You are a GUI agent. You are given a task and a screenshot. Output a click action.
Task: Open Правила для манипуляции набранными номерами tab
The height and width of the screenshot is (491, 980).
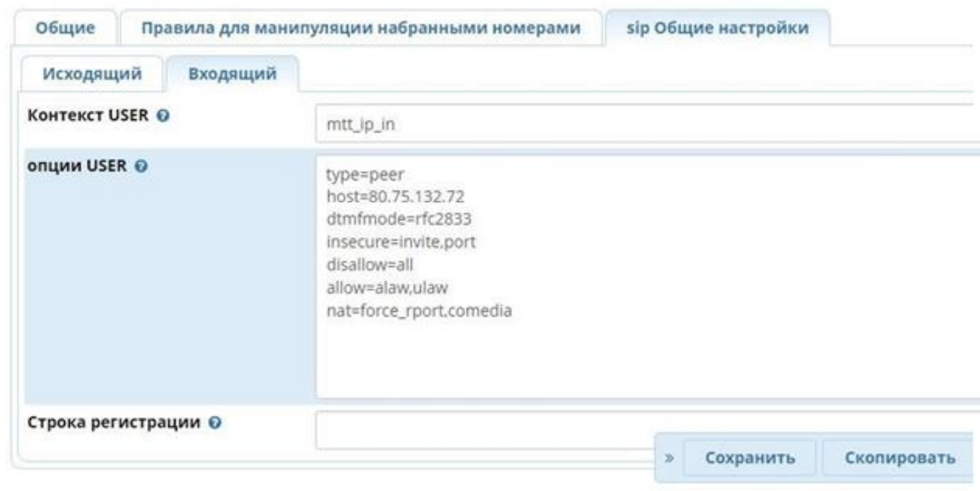361,28
